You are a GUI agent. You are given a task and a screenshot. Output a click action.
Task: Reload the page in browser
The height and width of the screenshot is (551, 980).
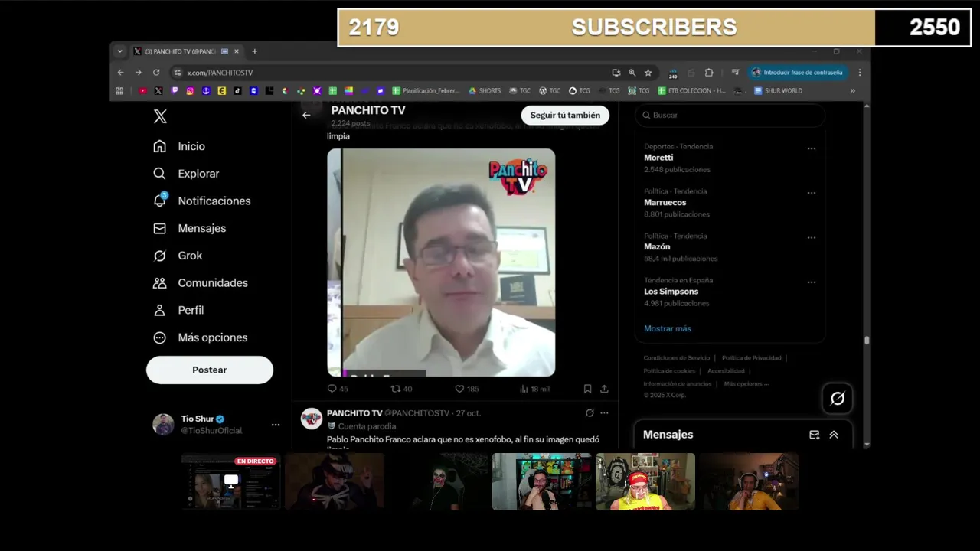click(x=156, y=73)
